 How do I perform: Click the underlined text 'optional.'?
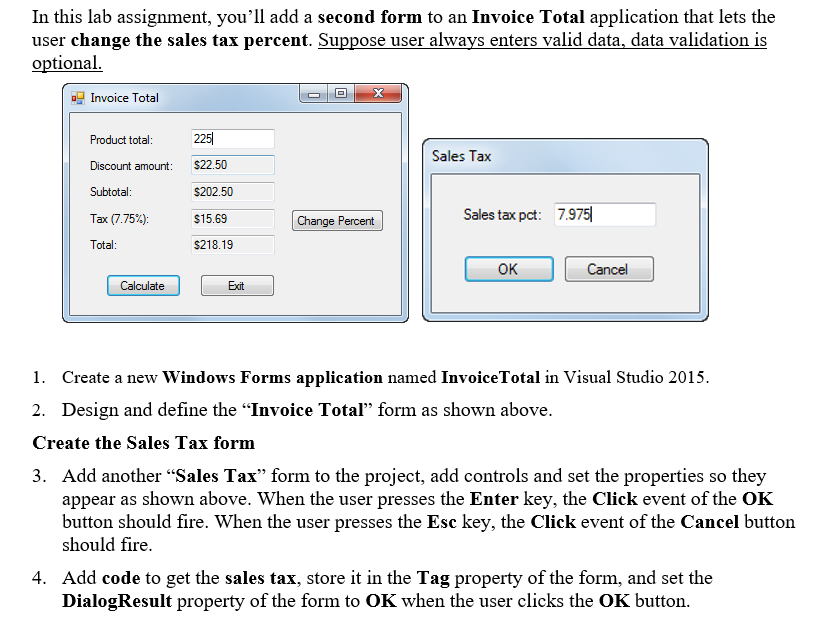67,63
